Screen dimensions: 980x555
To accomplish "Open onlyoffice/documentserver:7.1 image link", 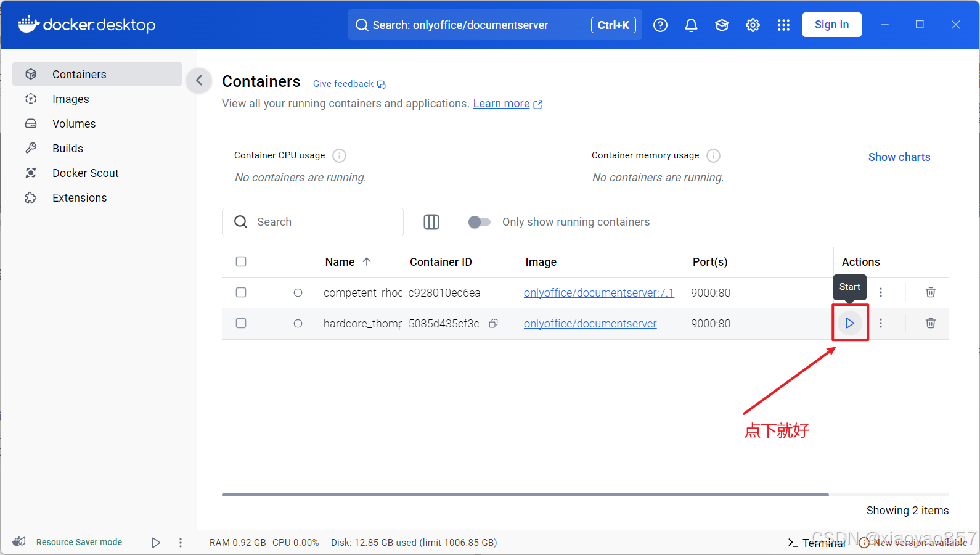I will click(x=599, y=293).
